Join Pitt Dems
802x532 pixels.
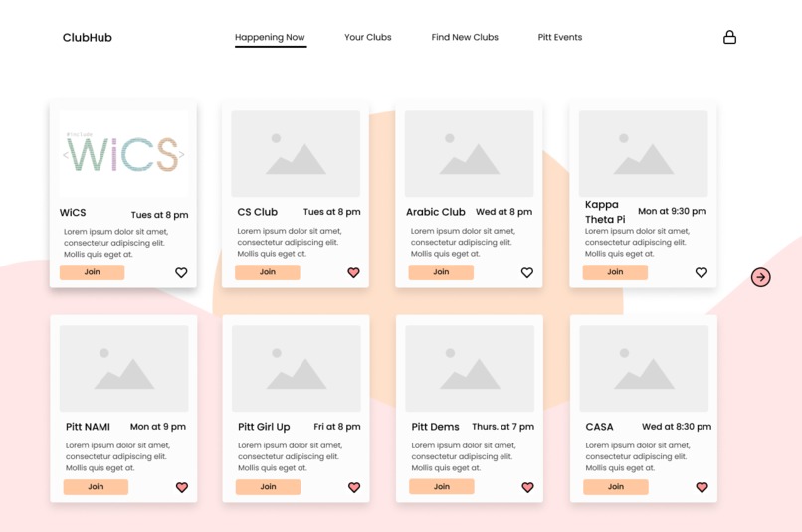coord(442,487)
